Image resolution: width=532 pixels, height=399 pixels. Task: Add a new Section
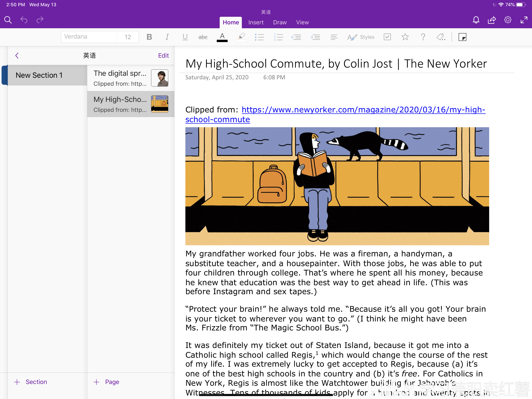pyautogui.click(x=31, y=382)
